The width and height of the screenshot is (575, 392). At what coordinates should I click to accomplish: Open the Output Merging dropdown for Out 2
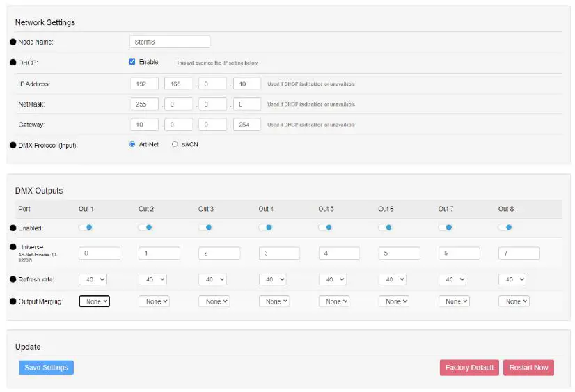(x=154, y=301)
